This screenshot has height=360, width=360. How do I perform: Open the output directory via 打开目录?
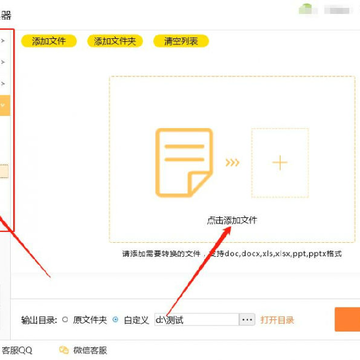(277, 320)
